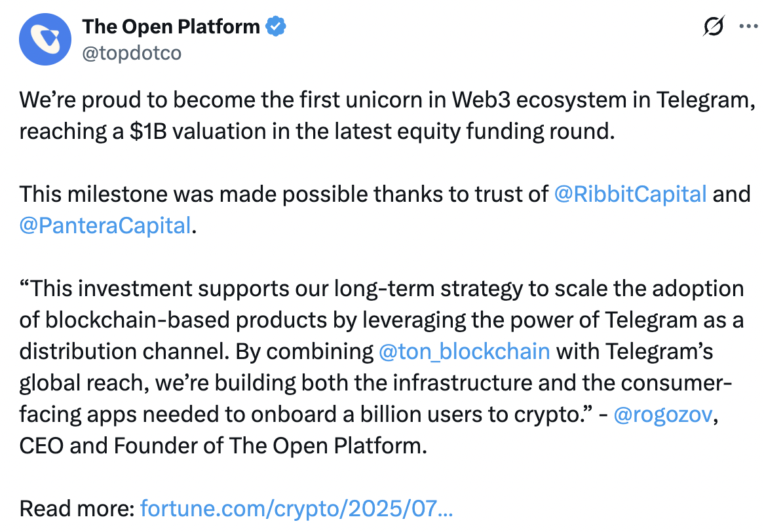Open @rogozov's profile mention
The width and height of the screenshot is (764, 532).
pyautogui.click(x=662, y=414)
